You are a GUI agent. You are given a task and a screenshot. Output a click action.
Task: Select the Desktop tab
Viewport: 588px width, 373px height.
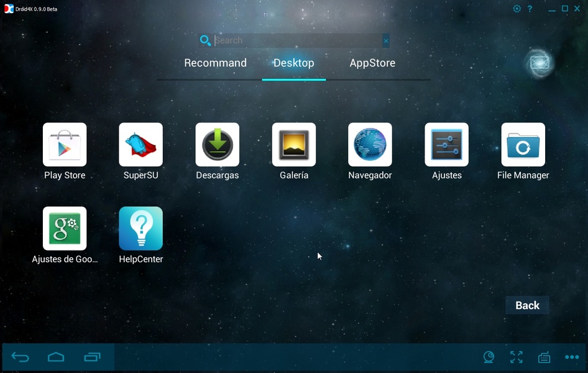(x=293, y=63)
